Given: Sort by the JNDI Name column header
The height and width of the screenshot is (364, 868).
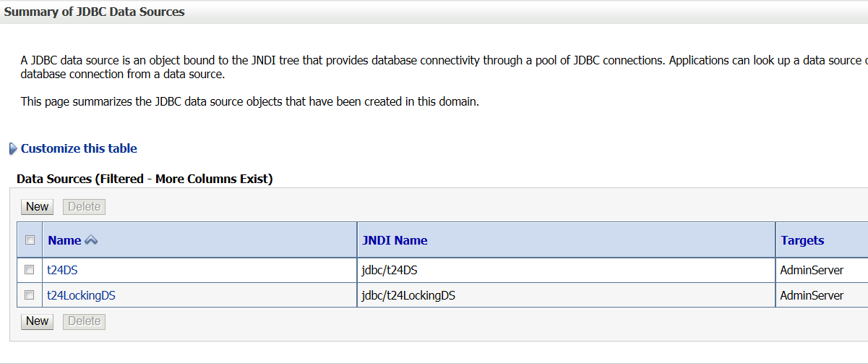Looking at the screenshot, I should [395, 240].
